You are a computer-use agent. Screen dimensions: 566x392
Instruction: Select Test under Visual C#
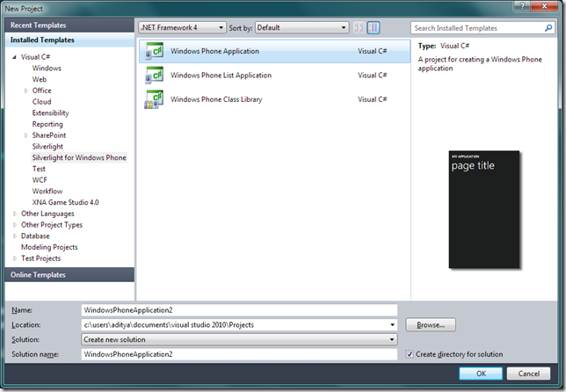coord(39,169)
